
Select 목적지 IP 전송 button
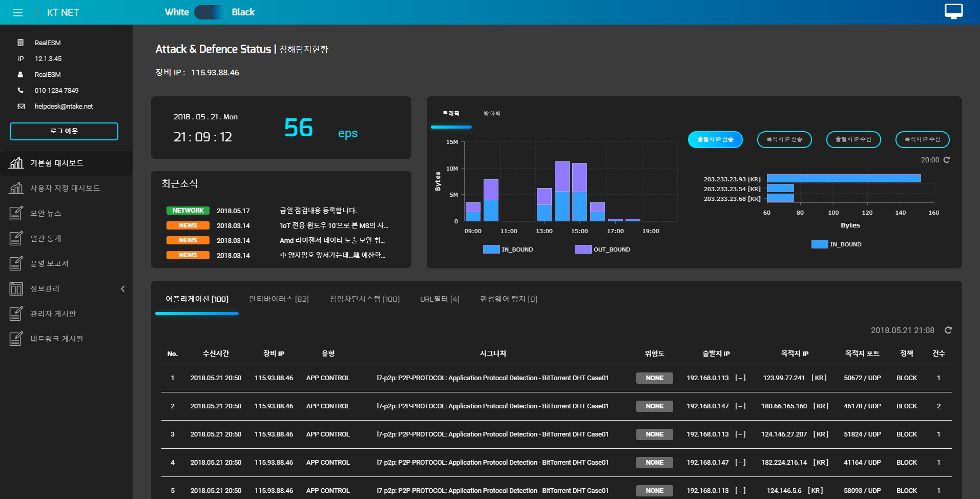(x=784, y=139)
